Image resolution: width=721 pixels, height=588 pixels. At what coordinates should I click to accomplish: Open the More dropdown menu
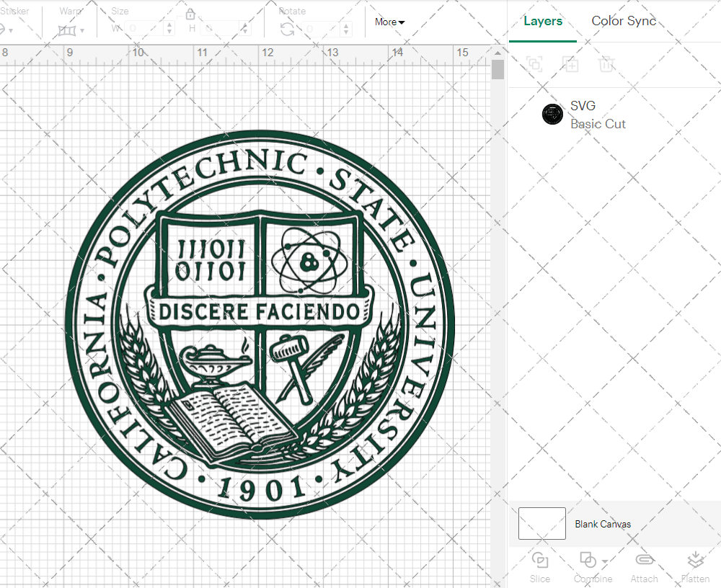pyautogui.click(x=389, y=22)
